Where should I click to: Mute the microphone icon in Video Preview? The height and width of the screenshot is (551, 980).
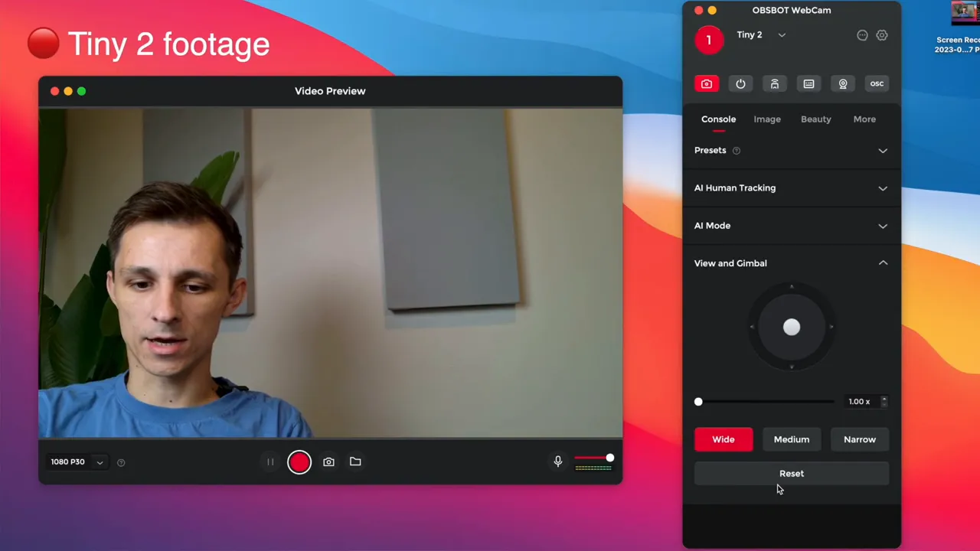pos(558,461)
